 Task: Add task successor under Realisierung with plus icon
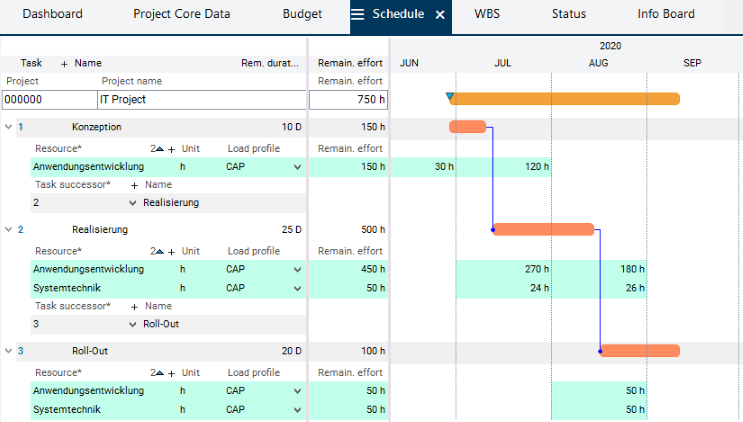(134, 306)
